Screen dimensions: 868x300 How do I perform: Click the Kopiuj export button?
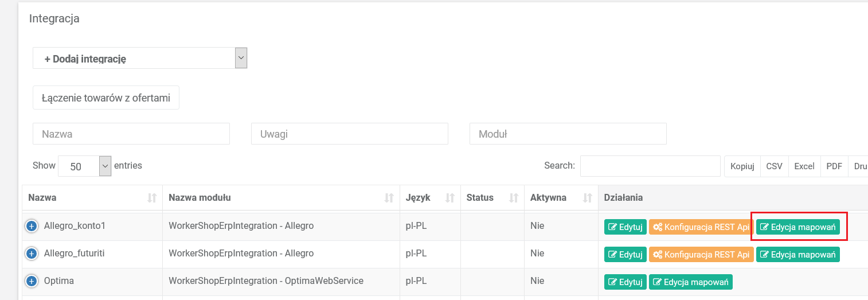click(742, 166)
